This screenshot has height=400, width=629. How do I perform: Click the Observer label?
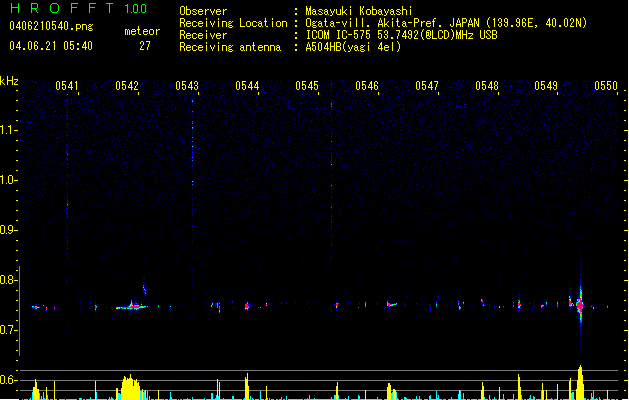pos(203,11)
